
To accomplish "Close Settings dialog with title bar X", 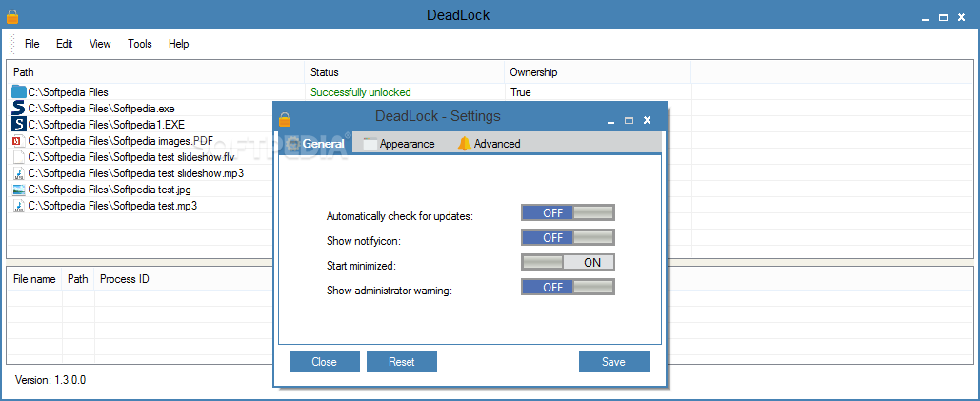I will (648, 120).
